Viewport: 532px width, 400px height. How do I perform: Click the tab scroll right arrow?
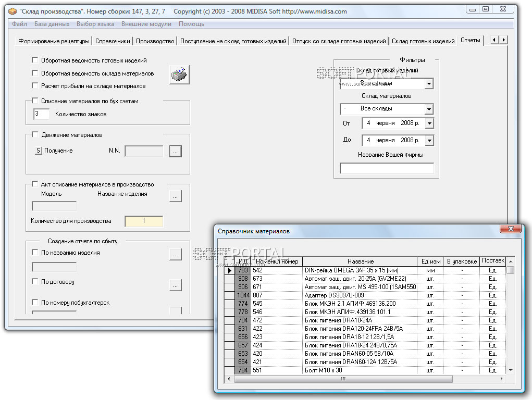pyautogui.click(x=503, y=40)
